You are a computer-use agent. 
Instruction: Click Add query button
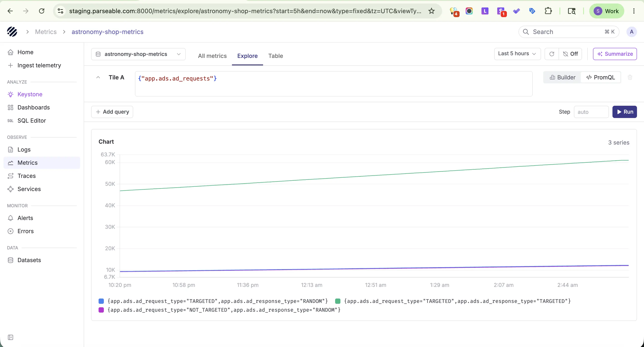pyautogui.click(x=112, y=112)
